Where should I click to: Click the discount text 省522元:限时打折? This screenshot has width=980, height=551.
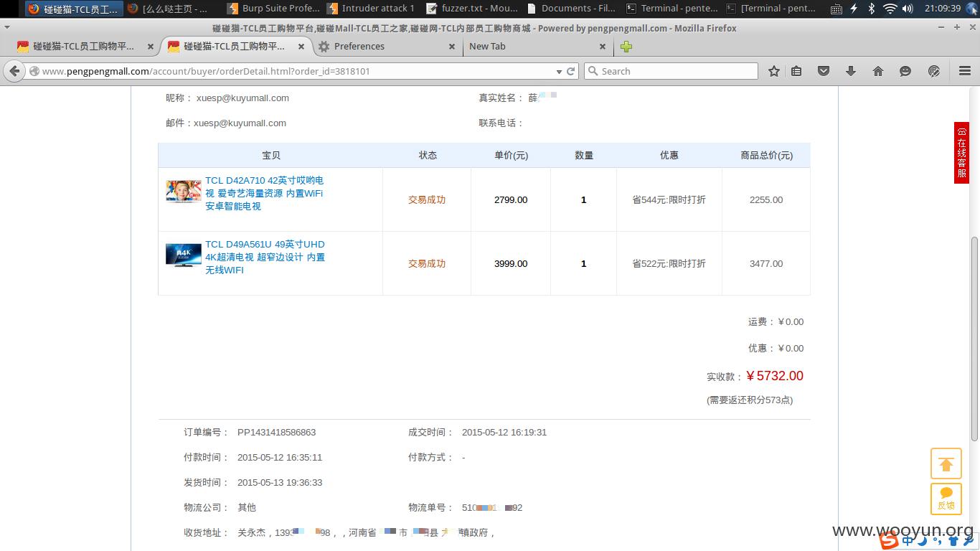pyautogui.click(x=669, y=264)
